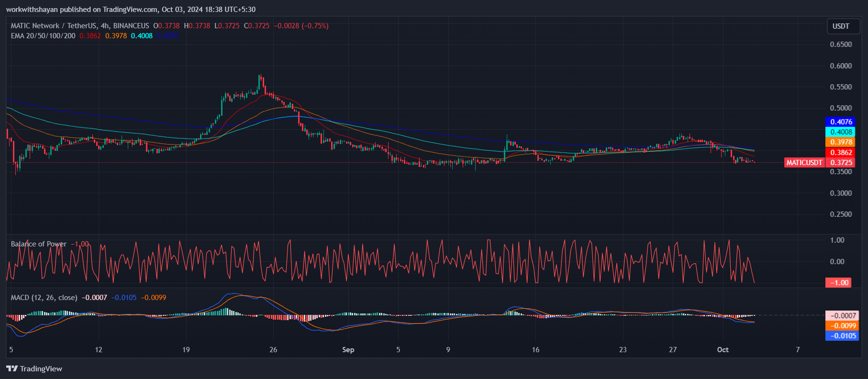Click the 19 date label on time axis

[186, 350]
